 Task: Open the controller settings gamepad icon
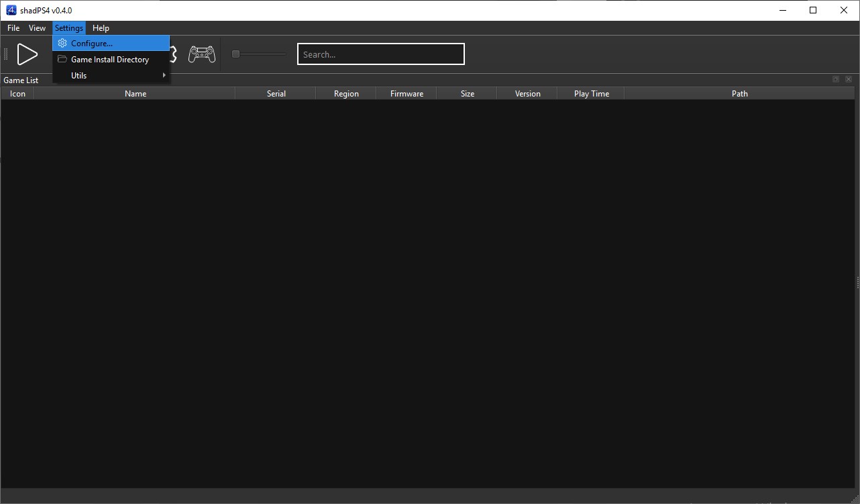[201, 54]
